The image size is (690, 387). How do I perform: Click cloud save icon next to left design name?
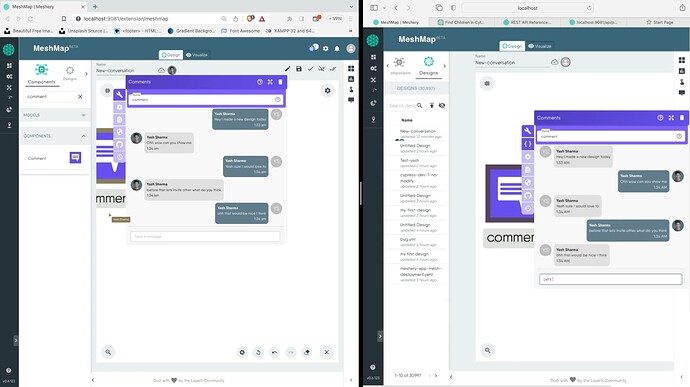[x=161, y=70]
